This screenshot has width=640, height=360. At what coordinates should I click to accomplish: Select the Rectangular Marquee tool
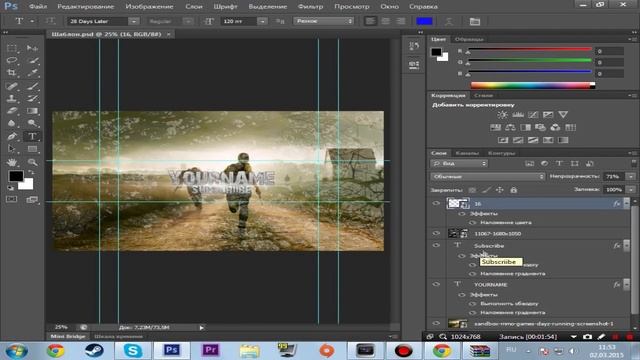point(12,48)
